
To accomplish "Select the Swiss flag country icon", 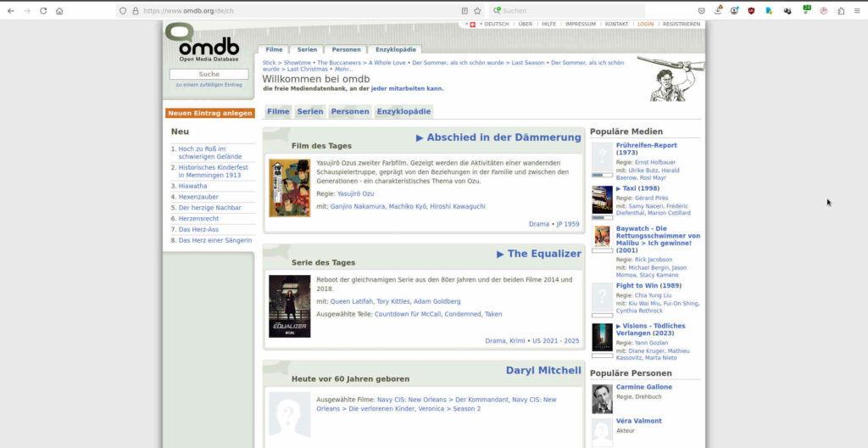I will (x=472, y=25).
